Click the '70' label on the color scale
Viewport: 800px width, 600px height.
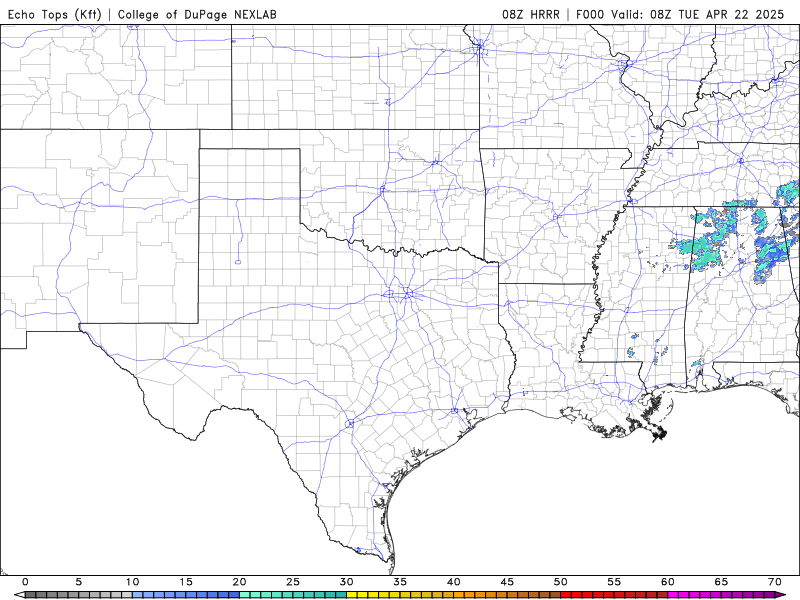pyautogui.click(x=775, y=582)
